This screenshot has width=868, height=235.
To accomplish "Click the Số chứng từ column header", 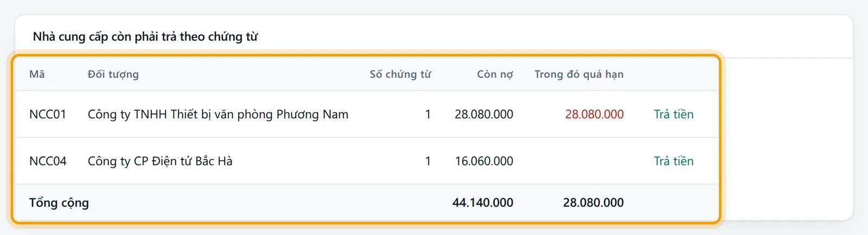I will (400, 74).
